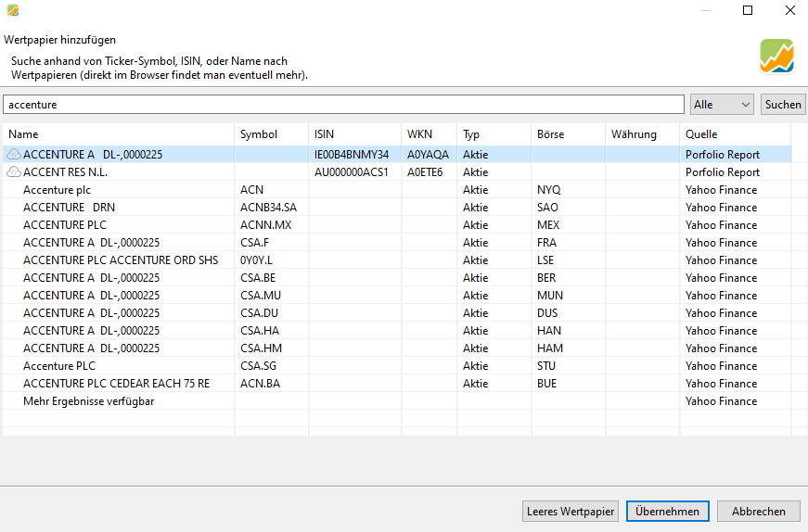This screenshot has width=808, height=532.
Task: Click the exchange cell MUN
Action: click(x=550, y=295)
